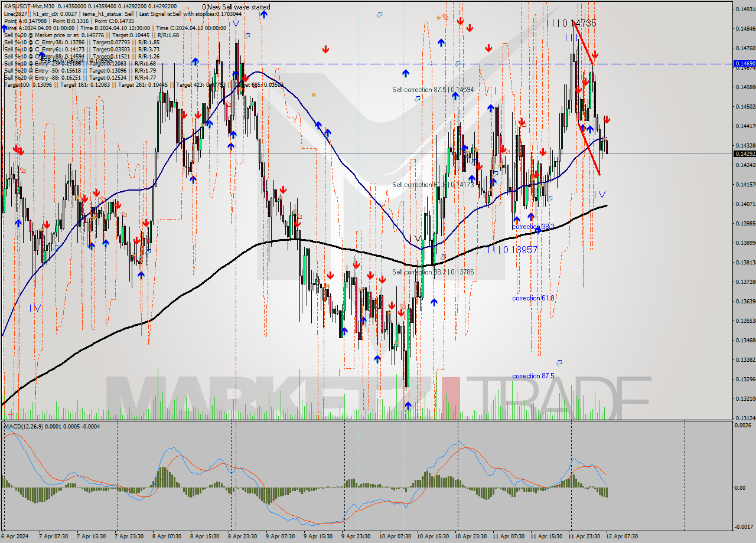Click the wave label 'I I I 0.13957'
The width and height of the screenshot is (756, 543).
tap(513, 250)
